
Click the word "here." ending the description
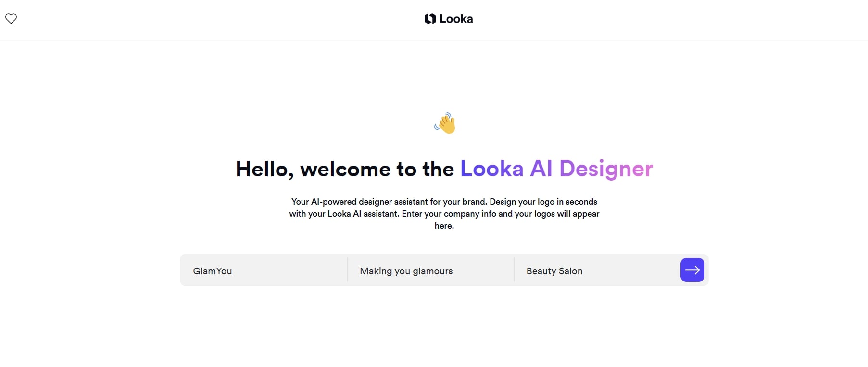[x=444, y=226]
